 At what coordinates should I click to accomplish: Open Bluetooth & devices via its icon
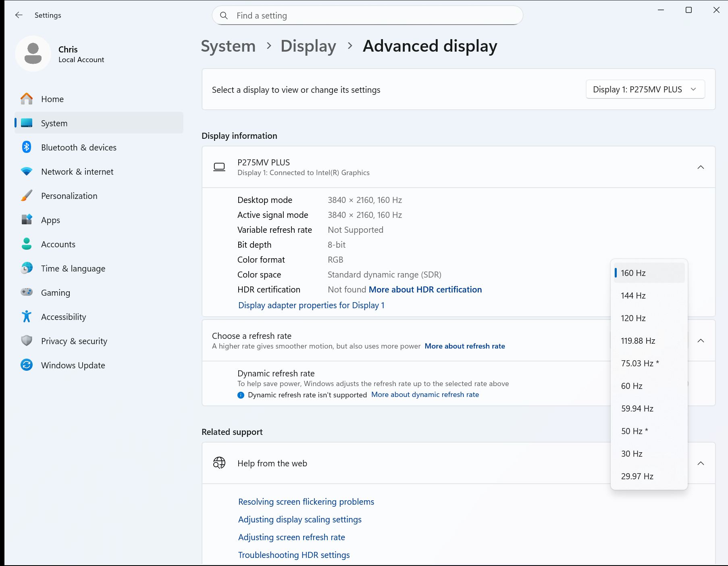(27, 147)
